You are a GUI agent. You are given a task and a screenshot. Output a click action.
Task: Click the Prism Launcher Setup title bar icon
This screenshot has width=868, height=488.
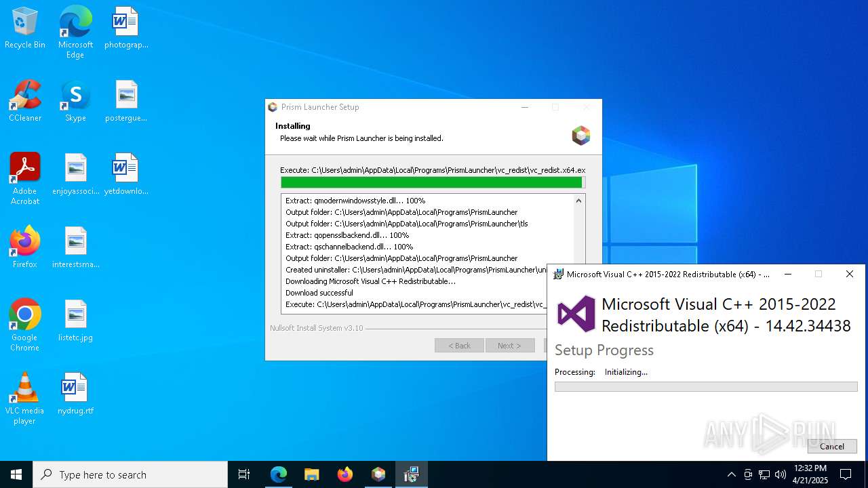(x=273, y=107)
